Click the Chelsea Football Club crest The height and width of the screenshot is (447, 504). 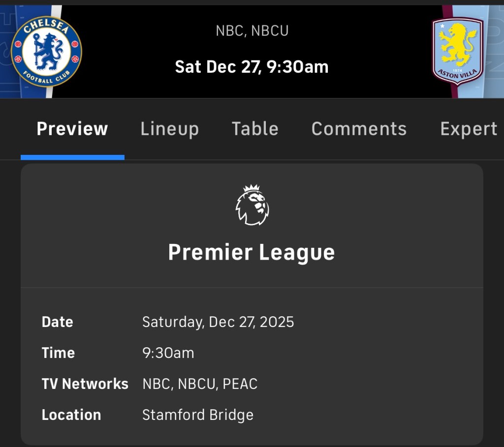[46, 51]
